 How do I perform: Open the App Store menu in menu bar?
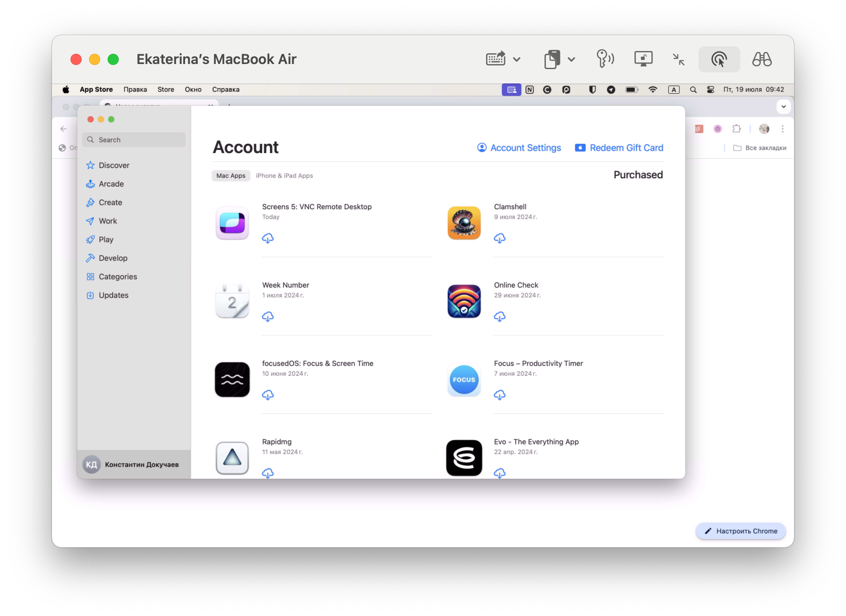pyautogui.click(x=96, y=90)
